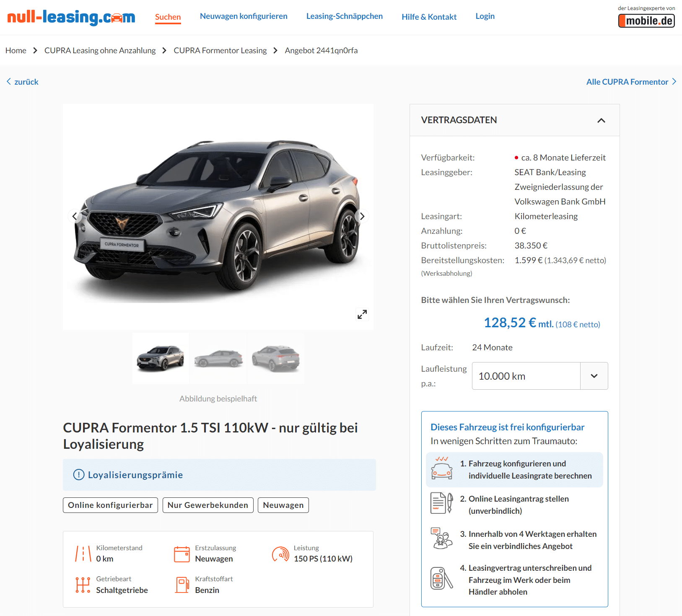Open Alle CUPRA Formentor link
Image resolution: width=682 pixels, height=616 pixels.
click(x=627, y=82)
